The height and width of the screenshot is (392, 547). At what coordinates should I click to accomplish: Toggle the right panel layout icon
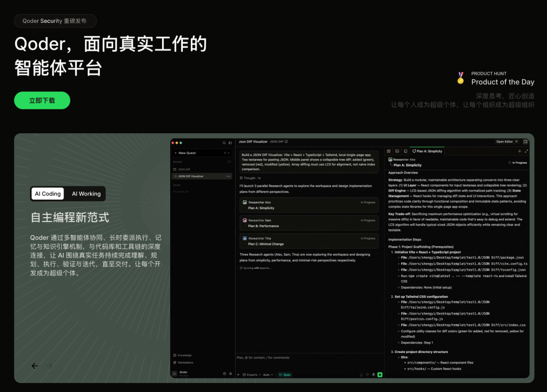pyautogui.click(x=525, y=142)
